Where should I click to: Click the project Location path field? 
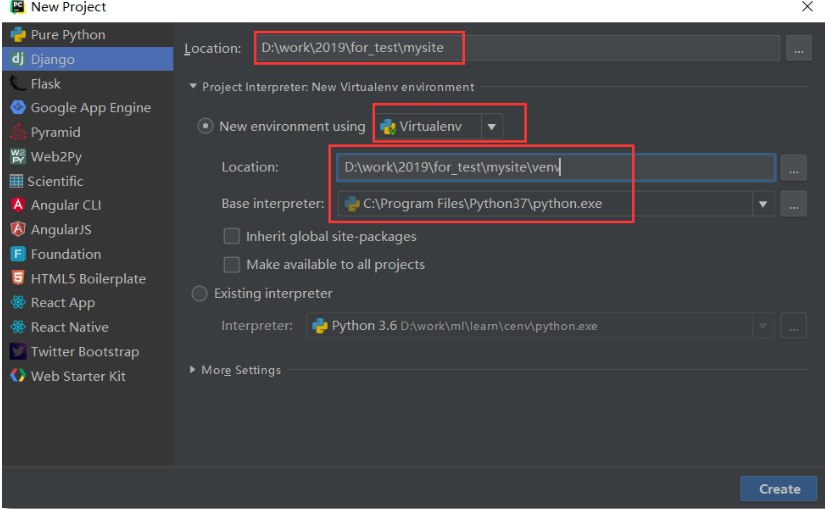517,48
